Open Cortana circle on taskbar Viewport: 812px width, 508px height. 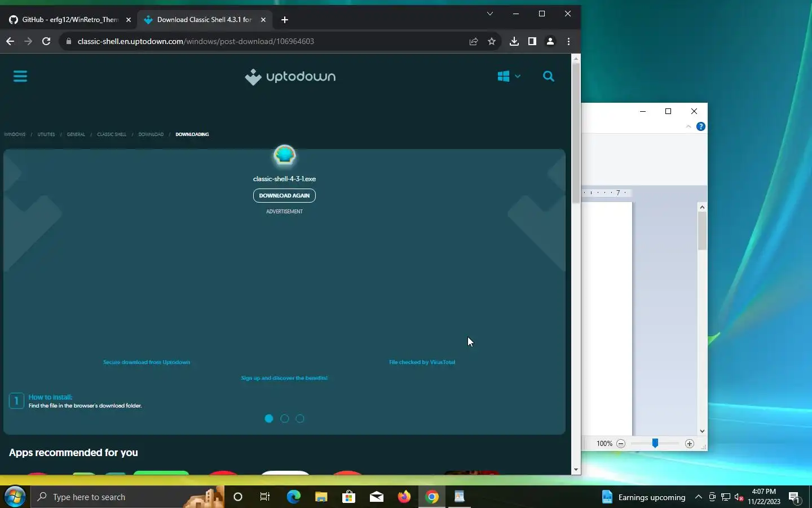pyautogui.click(x=238, y=497)
